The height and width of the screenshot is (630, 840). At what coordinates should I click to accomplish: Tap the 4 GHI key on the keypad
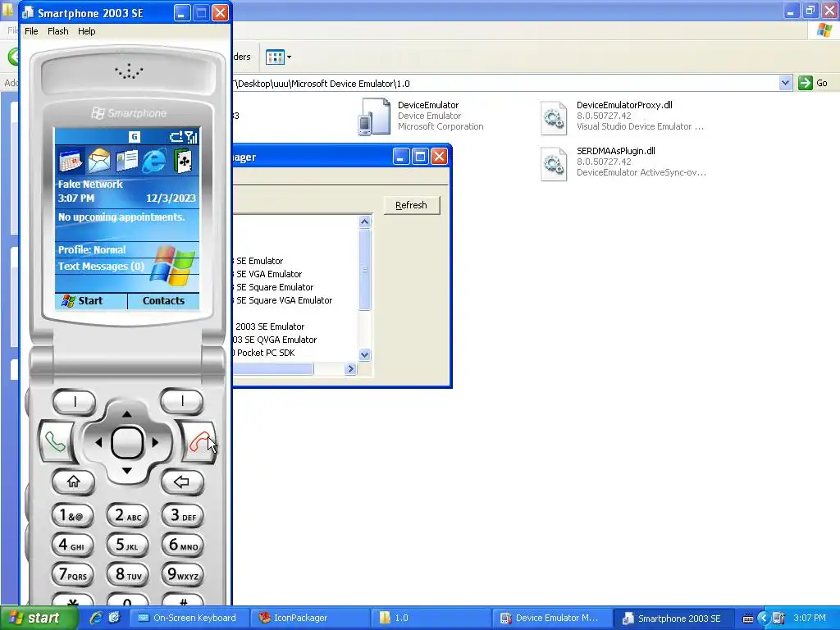73,546
